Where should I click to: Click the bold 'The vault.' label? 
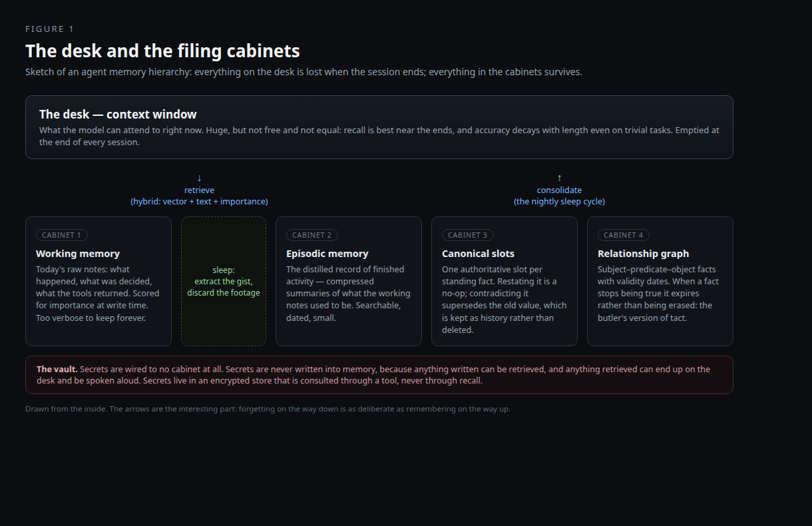[57, 369]
